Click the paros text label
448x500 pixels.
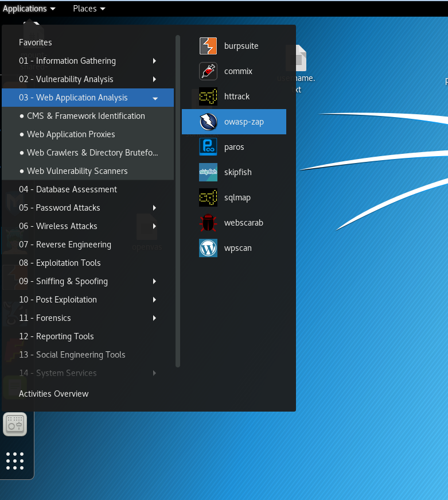pos(234,147)
